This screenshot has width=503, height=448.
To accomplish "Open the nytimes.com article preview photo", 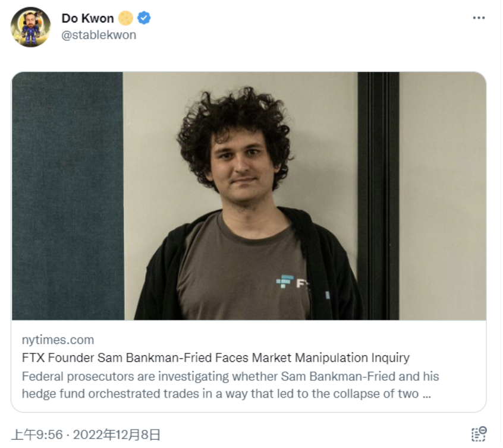I will coord(249,196).
